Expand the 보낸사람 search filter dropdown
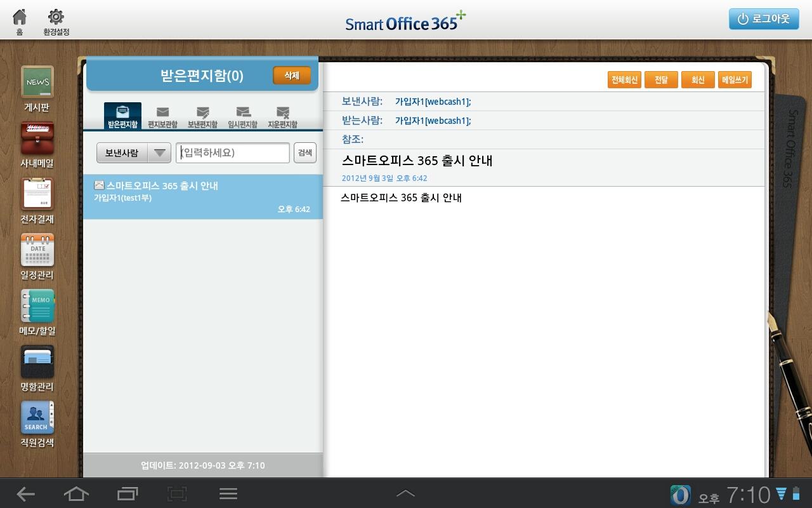Image resolution: width=812 pixels, height=508 pixels. pos(134,153)
